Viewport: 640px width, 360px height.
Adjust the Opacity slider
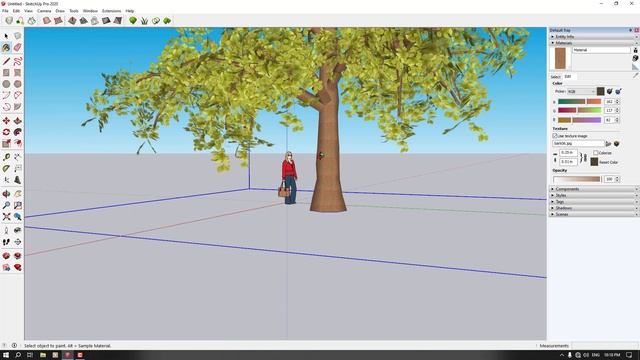[577, 179]
